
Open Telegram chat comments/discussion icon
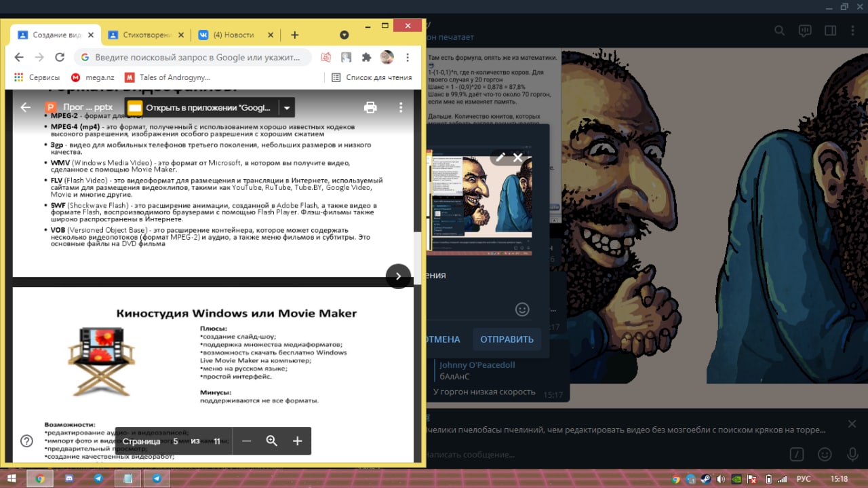(805, 31)
